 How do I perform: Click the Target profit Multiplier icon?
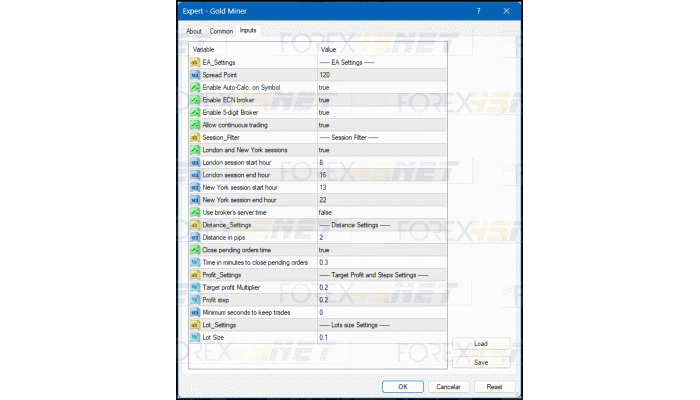click(x=194, y=287)
